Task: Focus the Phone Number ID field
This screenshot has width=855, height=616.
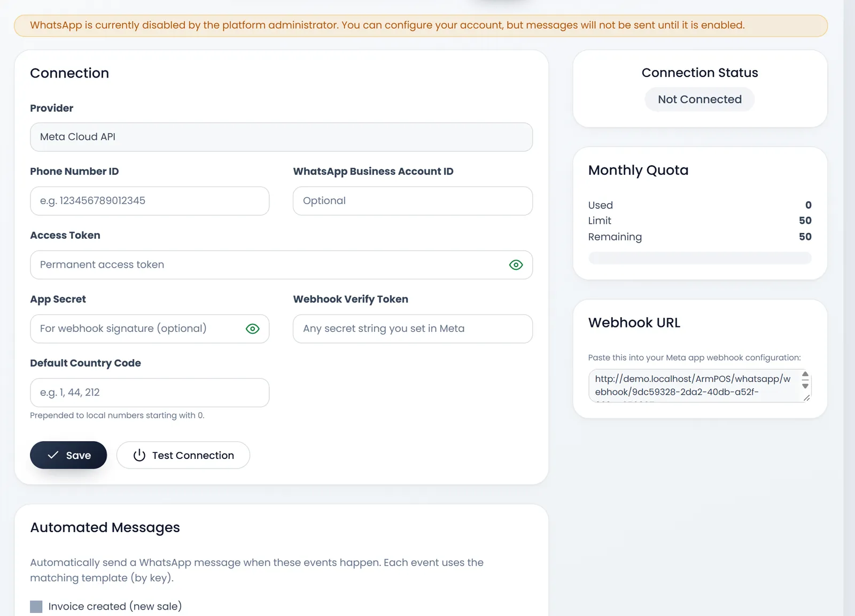Action: coord(150,201)
